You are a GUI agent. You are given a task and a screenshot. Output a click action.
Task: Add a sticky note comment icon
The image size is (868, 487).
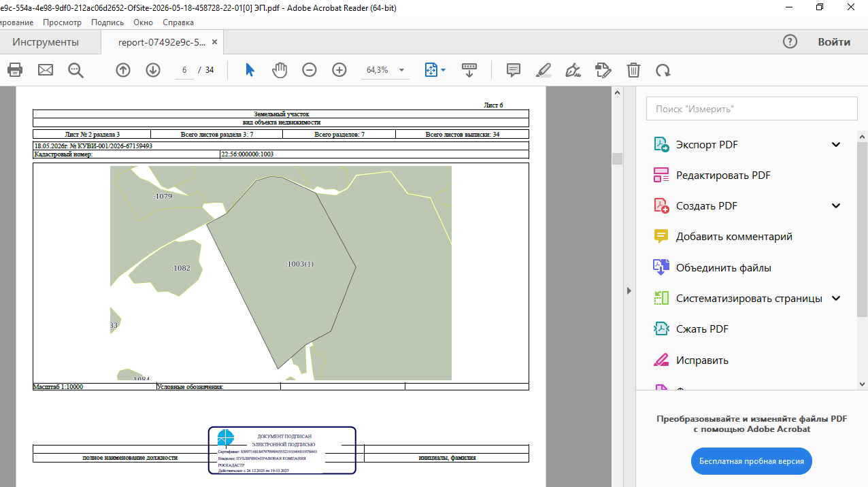coord(514,70)
